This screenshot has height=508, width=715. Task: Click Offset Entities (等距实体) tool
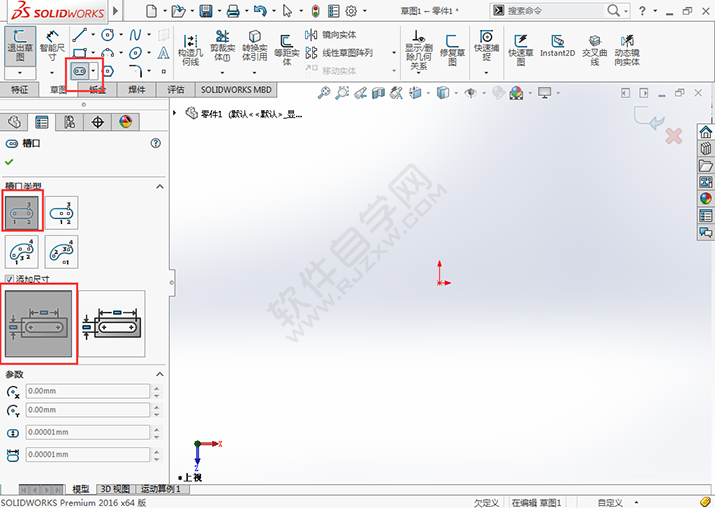coord(286,49)
